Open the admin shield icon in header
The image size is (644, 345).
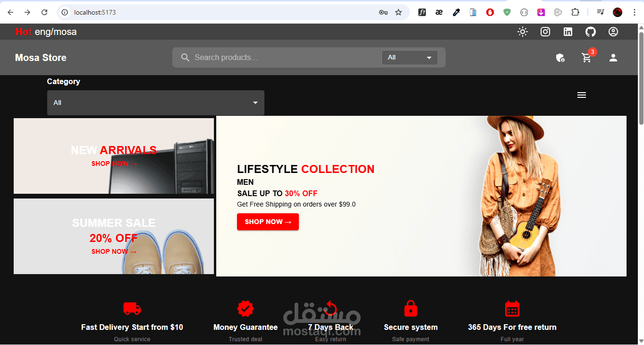[560, 58]
